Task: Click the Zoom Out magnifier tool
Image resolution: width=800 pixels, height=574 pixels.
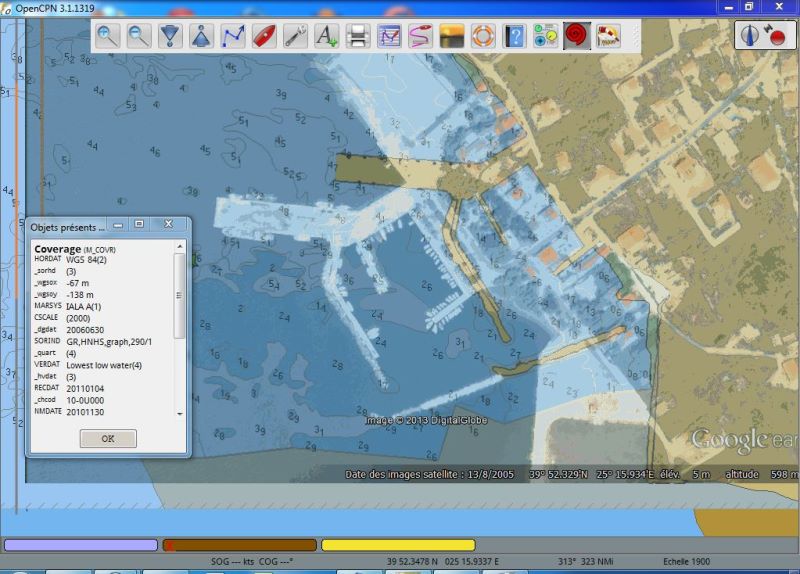Action: pyautogui.click(x=139, y=36)
